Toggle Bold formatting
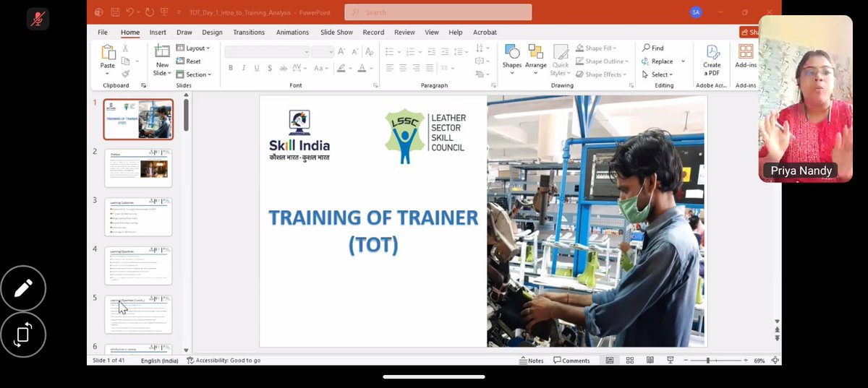This screenshot has height=388, width=868. (x=231, y=68)
